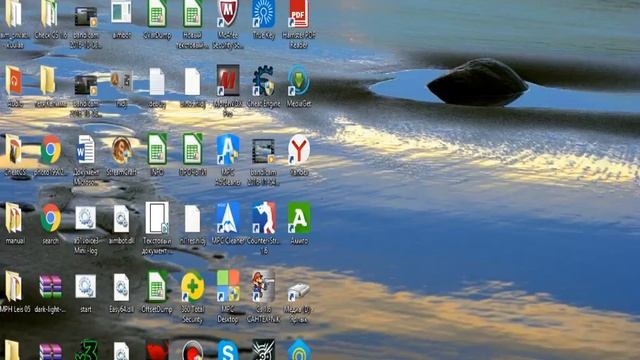The height and width of the screenshot is (360, 640).
Task: Select the bandicam 2018-10 video in top row
Action: click(x=86, y=16)
